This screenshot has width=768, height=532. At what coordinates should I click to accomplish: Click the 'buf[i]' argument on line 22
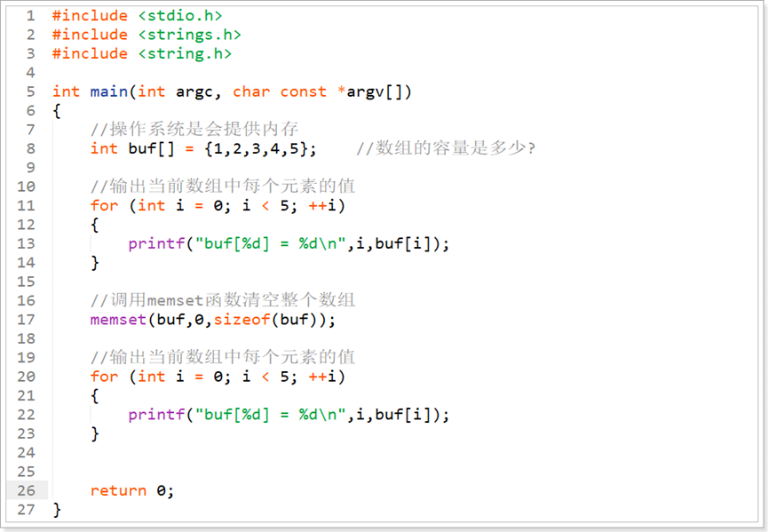(404, 415)
